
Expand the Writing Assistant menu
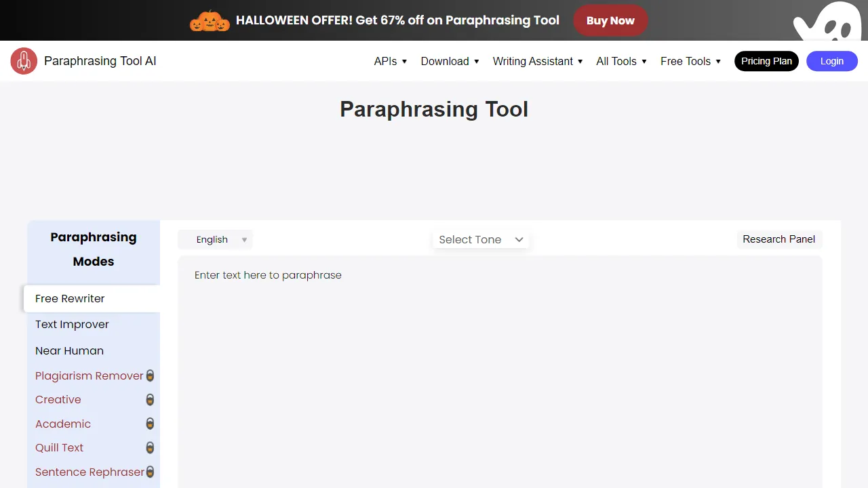click(538, 61)
